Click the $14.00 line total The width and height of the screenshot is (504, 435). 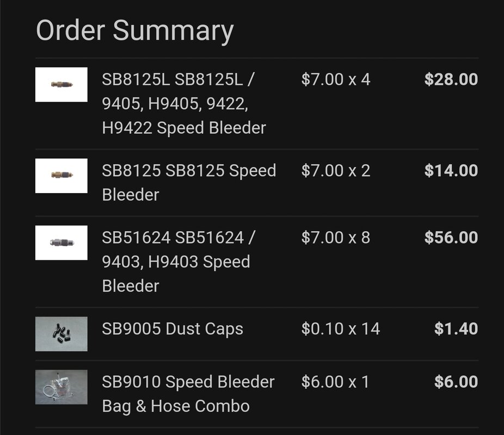click(x=451, y=171)
